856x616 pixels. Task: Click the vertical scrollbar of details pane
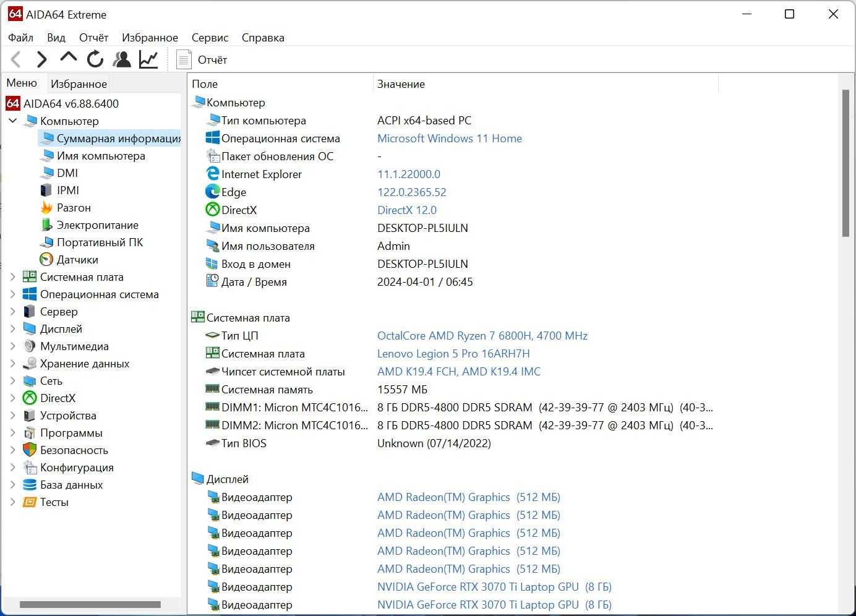click(845, 163)
